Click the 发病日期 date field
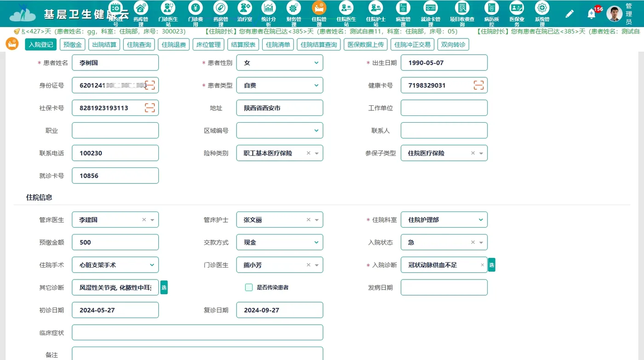This screenshot has height=360, width=644. click(444, 287)
